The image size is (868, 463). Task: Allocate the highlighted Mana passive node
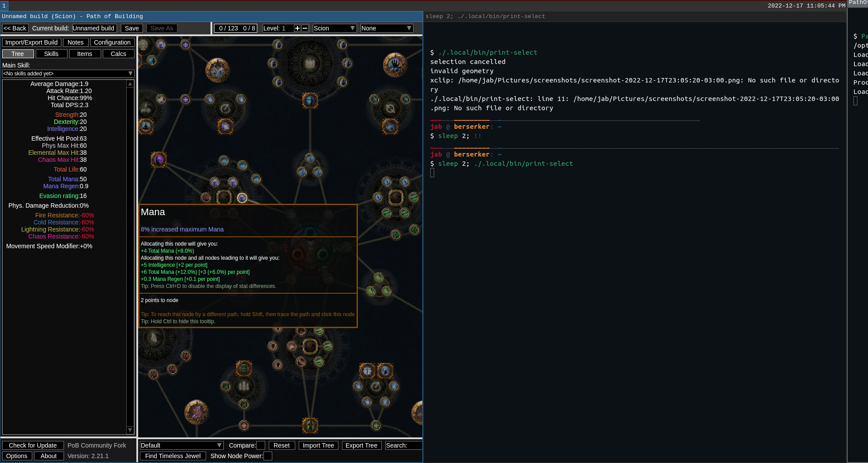click(242, 198)
